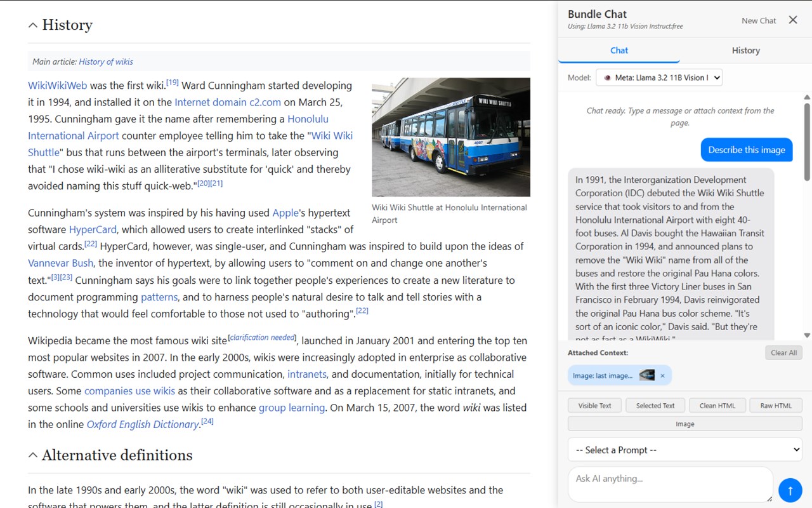
Task: Open History of wikis main article link
Action: coord(106,62)
